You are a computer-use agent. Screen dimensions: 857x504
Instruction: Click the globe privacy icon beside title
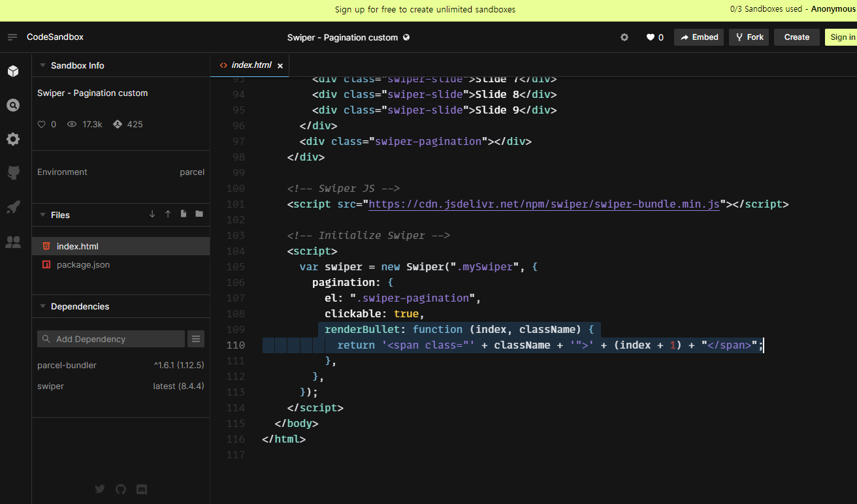(406, 37)
